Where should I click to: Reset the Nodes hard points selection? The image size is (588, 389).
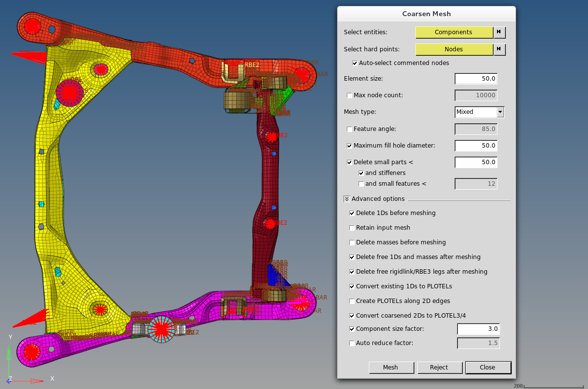[499, 49]
